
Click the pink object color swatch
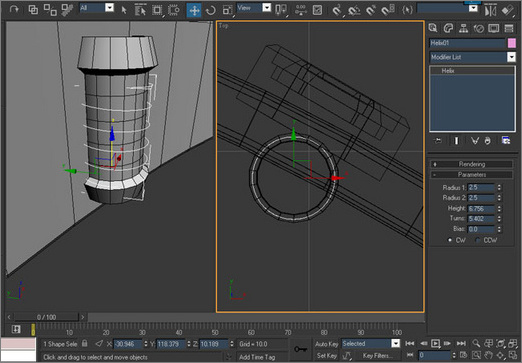click(512, 43)
